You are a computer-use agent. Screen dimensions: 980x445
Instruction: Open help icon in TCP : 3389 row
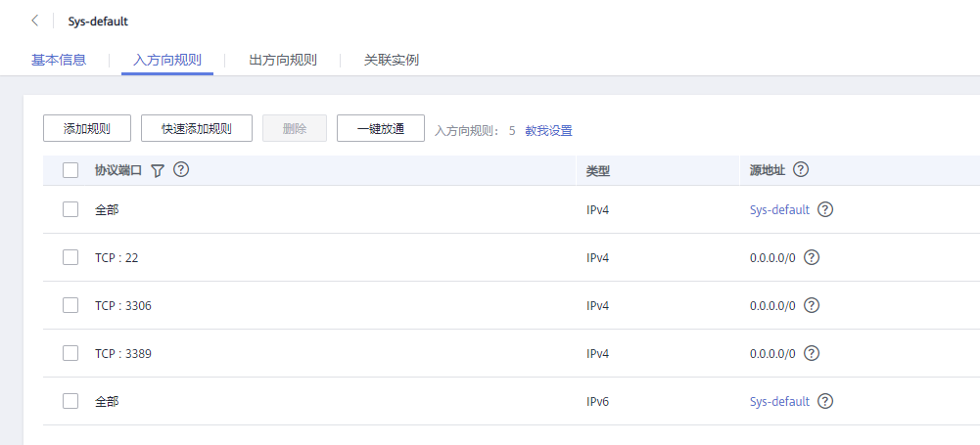812,353
